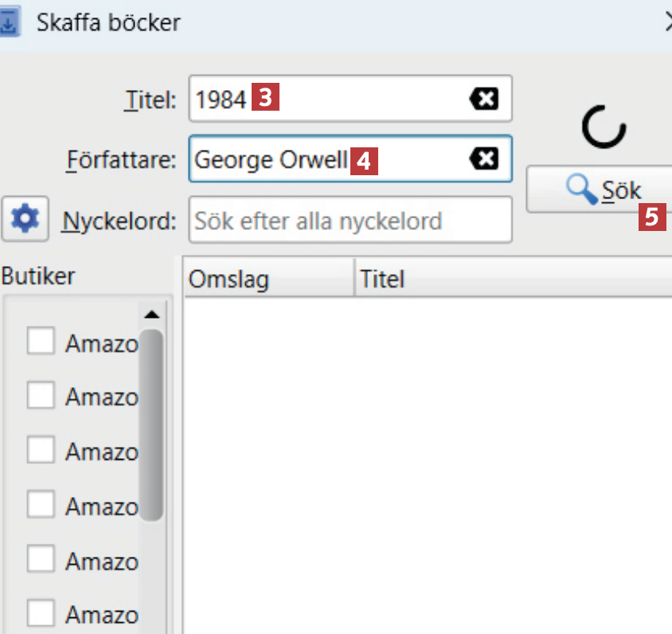672x634 pixels.
Task: Click into the Författare text field
Action: 414,159
